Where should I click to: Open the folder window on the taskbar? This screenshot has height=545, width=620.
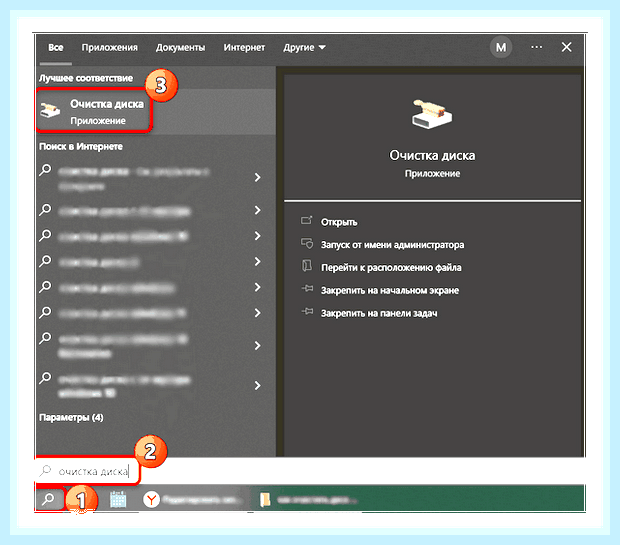pyautogui.click(x=265, y=500)
